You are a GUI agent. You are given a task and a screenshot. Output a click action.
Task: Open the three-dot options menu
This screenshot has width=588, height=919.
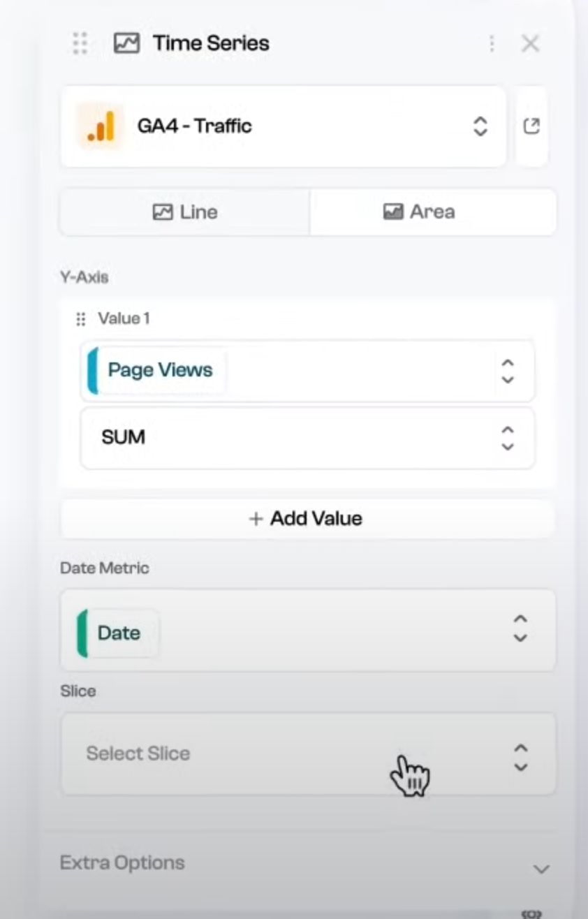(492, 43)
